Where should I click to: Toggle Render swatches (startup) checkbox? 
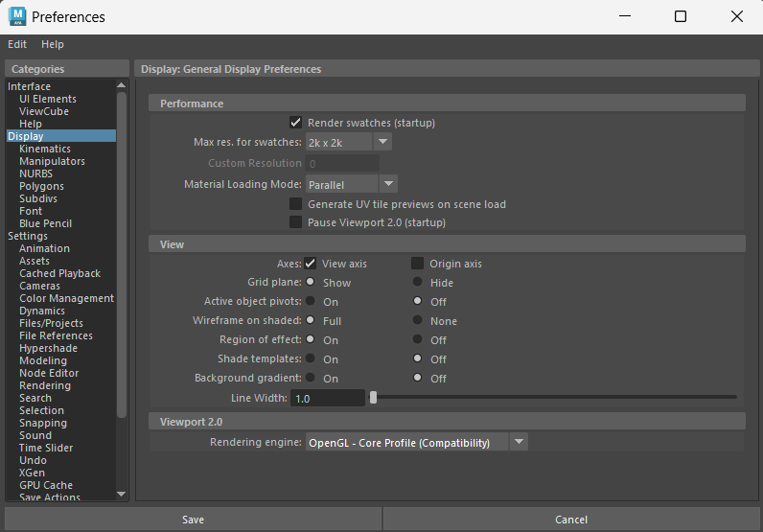click(x=295, y=122)
